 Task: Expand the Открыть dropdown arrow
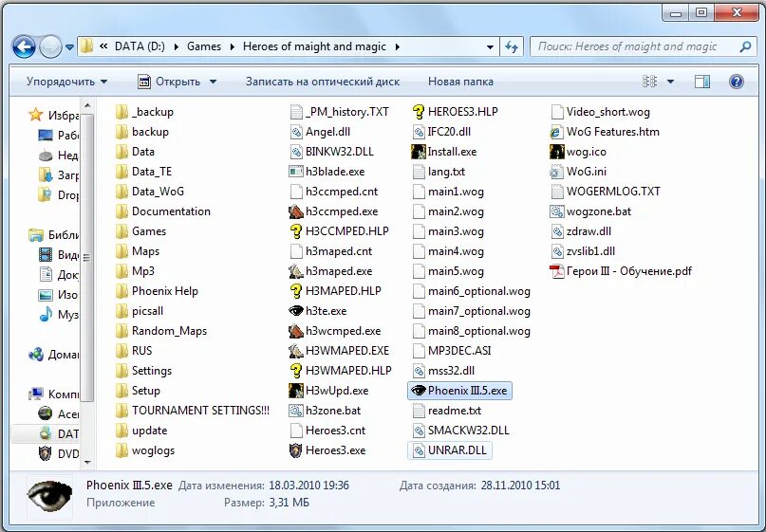click(x=213, y=82)
